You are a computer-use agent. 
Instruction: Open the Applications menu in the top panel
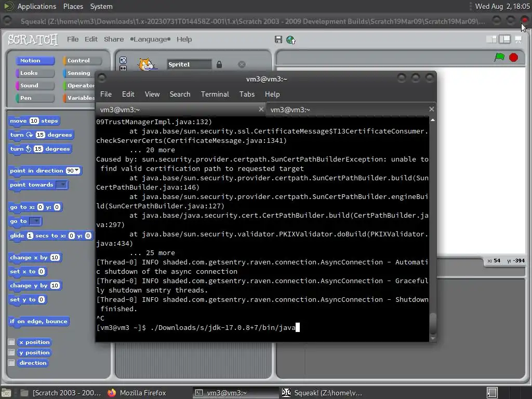click(x=37, y=6)
